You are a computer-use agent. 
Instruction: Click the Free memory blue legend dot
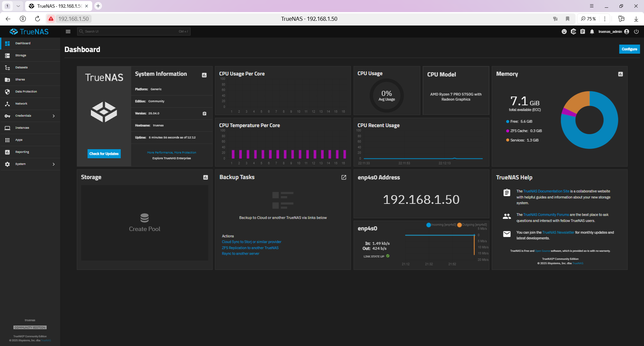pyautogui.click(x=507, y=122)
